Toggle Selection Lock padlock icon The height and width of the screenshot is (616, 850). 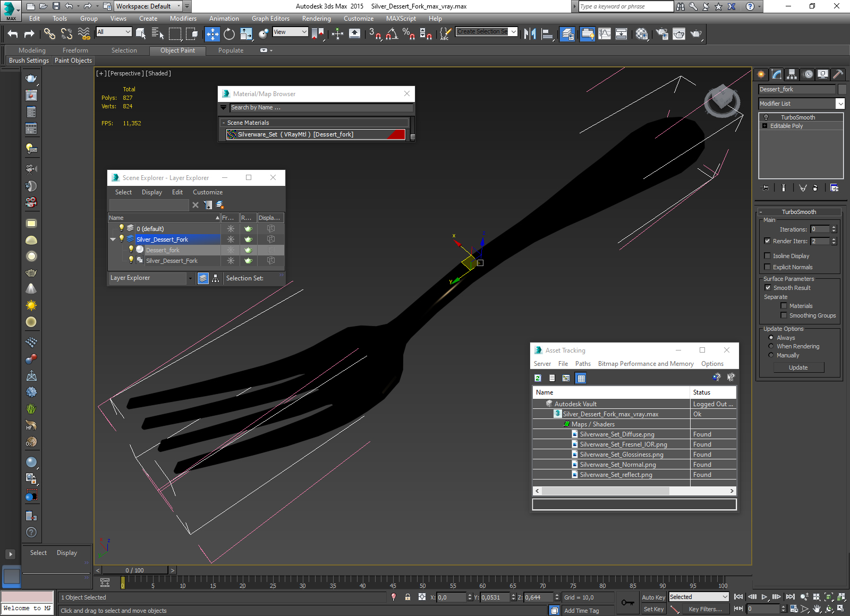tap(407, 597)
